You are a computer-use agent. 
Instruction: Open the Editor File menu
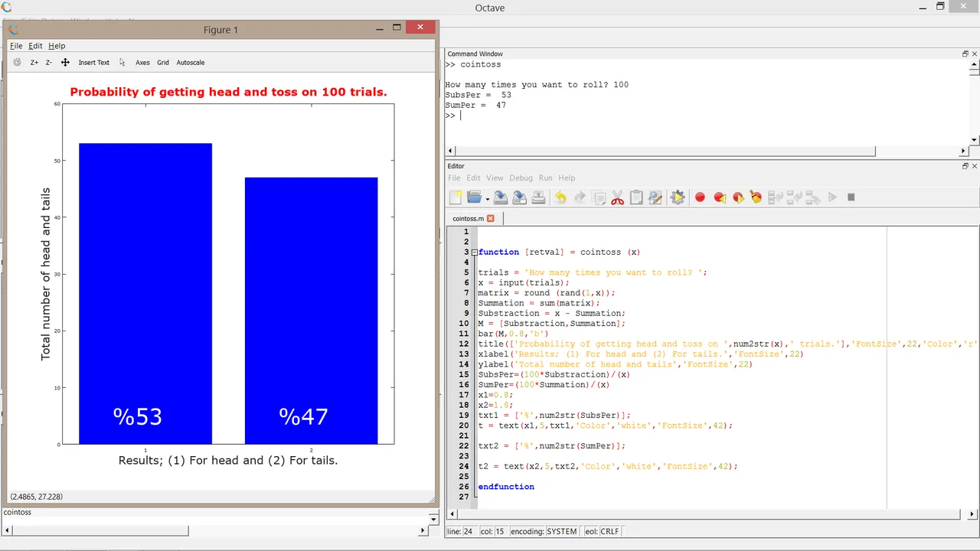coord(454,178)
